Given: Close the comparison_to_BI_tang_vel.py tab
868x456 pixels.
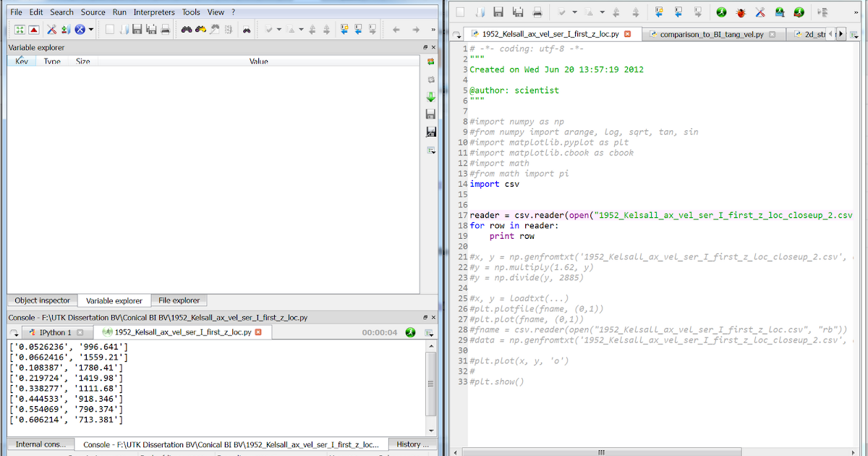Looking at the screenshot, I should pyautogui.click(x=773, y=34).
